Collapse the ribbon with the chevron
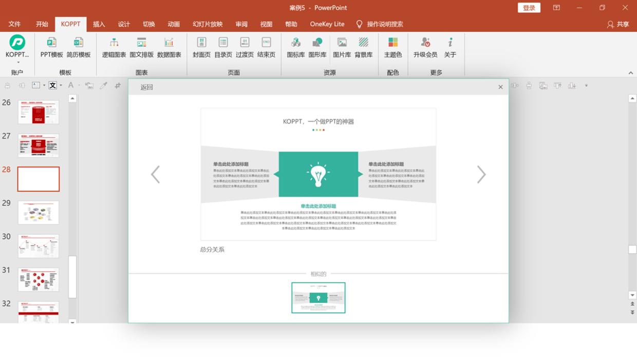This screenshot has height=364, width=637. [x=631, y=72]
